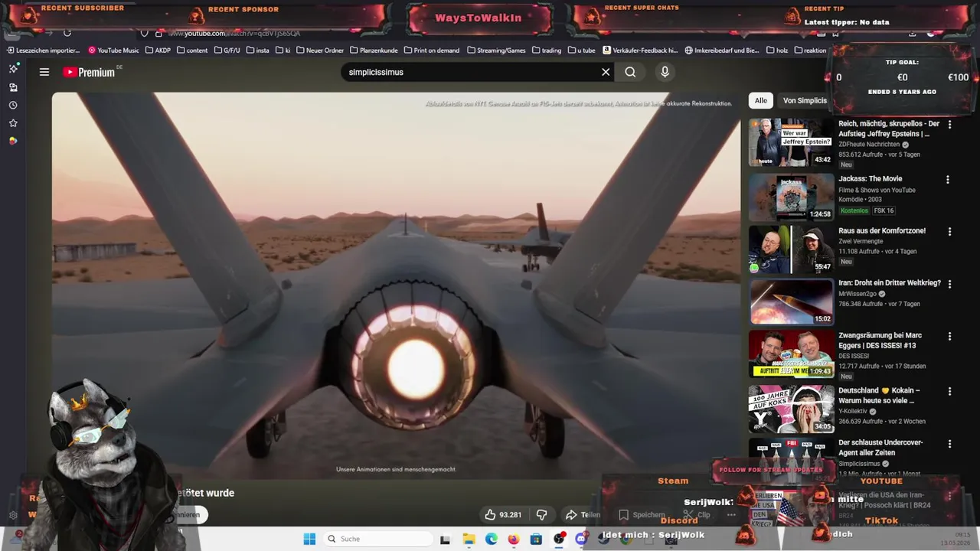Open options for Der schlauste Undercover-Agent video

tap(949, 443)
